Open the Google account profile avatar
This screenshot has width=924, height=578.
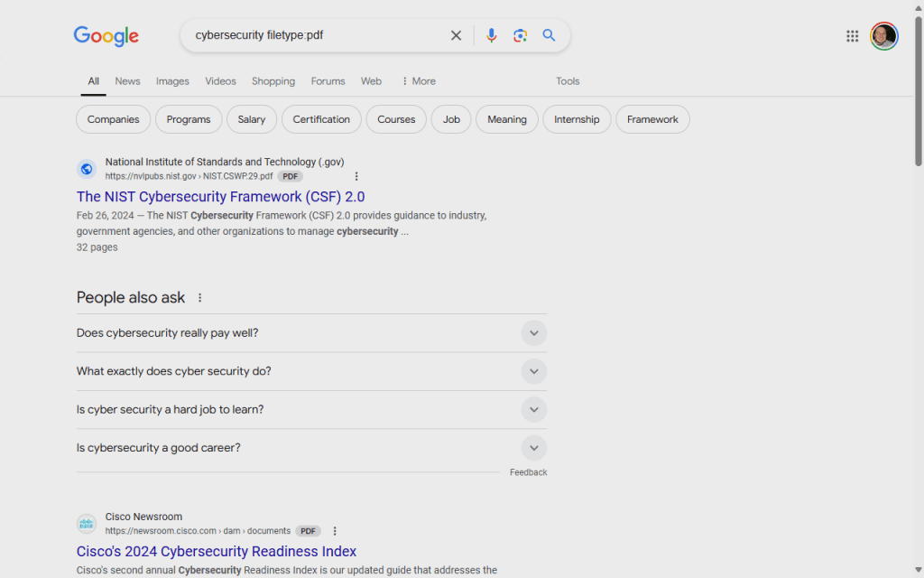click(883, 36)
